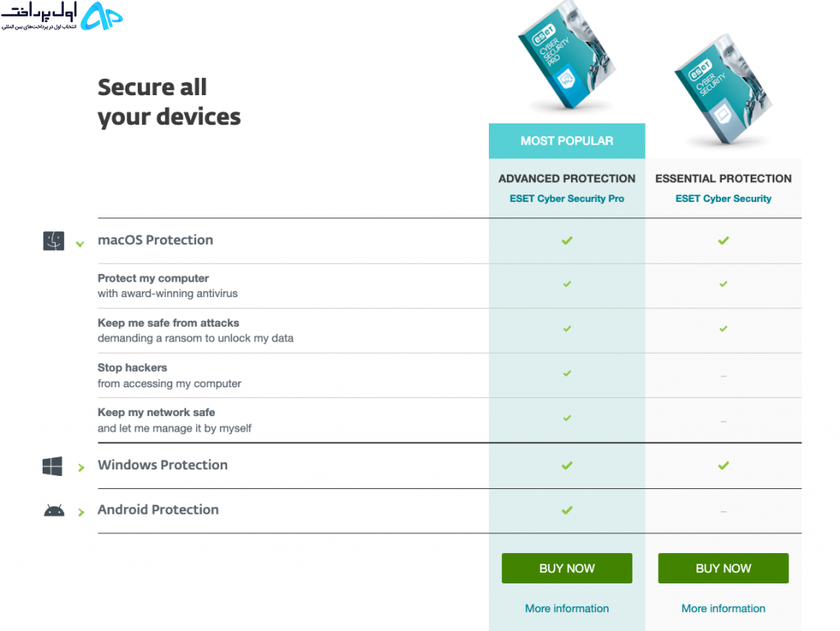Collapse the macOS Protection section chevron
Viewport: 840px width, 631px height.
[80, 244]
